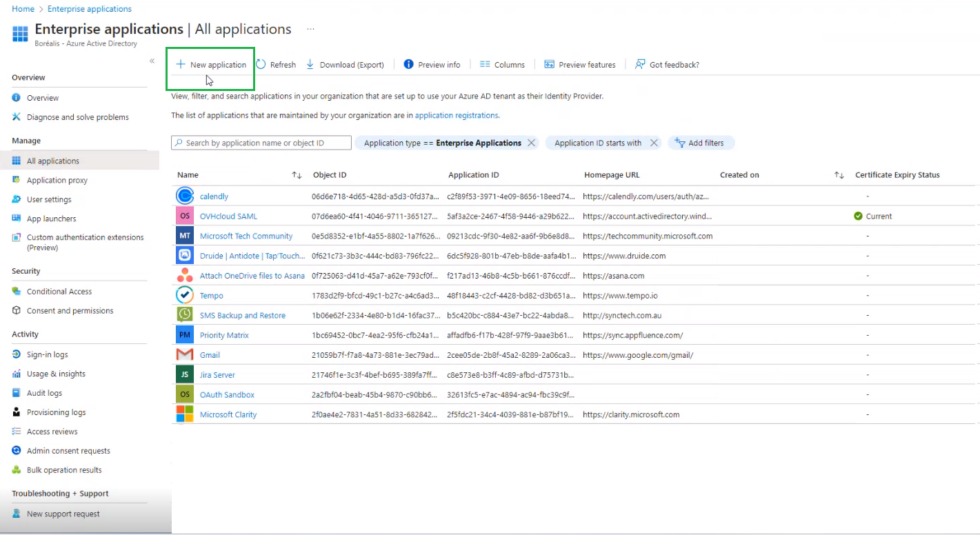Open the Microsoft Clarity application link
Image resolution: width=980 pixels, height=535 pixels.
228,414
